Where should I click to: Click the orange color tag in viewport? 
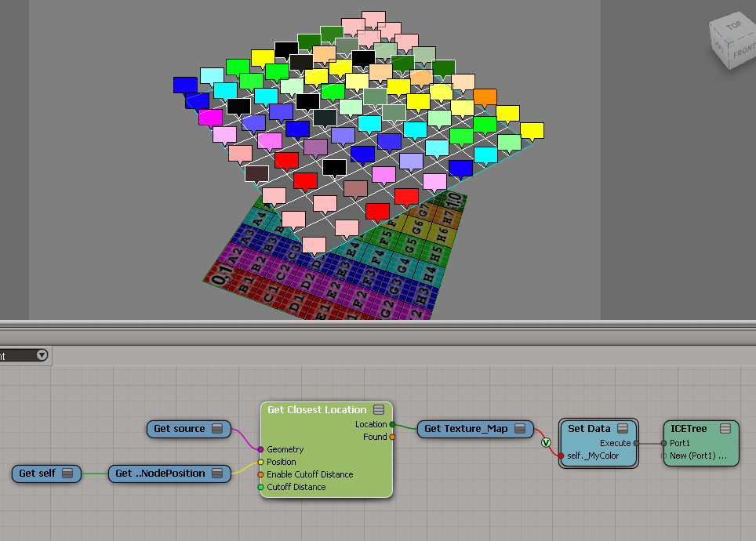point(485,97)
